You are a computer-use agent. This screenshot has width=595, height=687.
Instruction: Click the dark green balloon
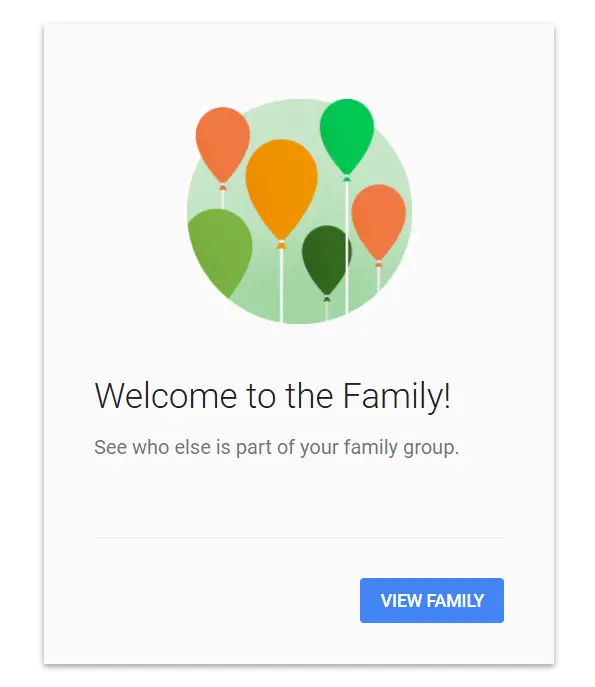coord(326,260)
